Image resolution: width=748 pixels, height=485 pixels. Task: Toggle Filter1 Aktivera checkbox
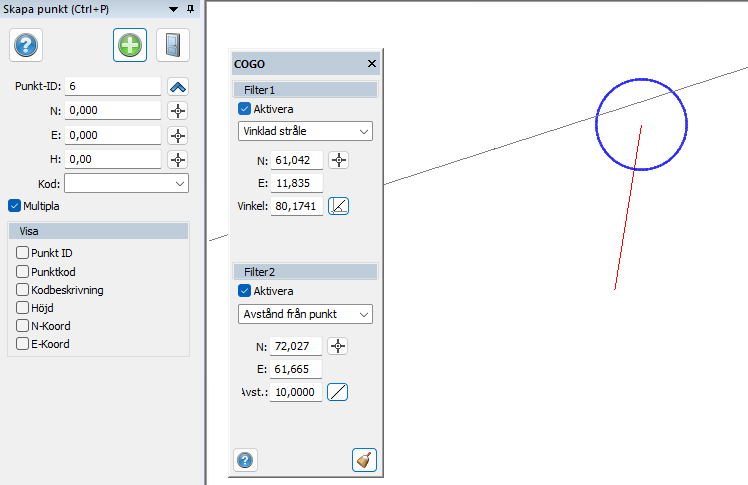click(x=245, y=109)
